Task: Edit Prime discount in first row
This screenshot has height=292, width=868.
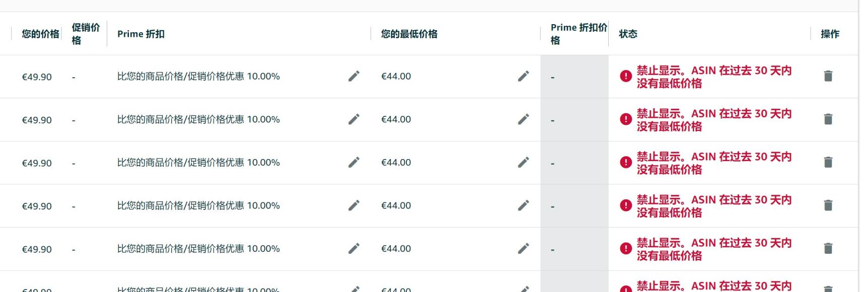Action: pos(354,76)
